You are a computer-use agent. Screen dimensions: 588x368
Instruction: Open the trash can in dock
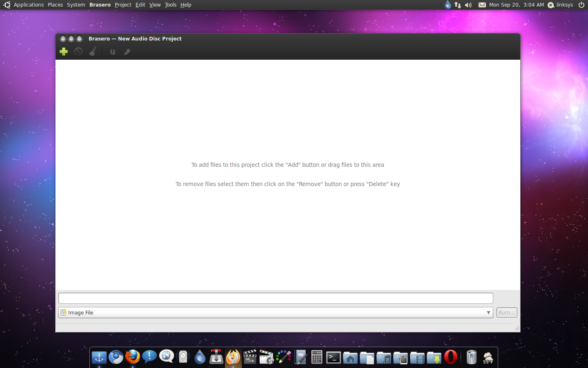(x=472, y=357)
